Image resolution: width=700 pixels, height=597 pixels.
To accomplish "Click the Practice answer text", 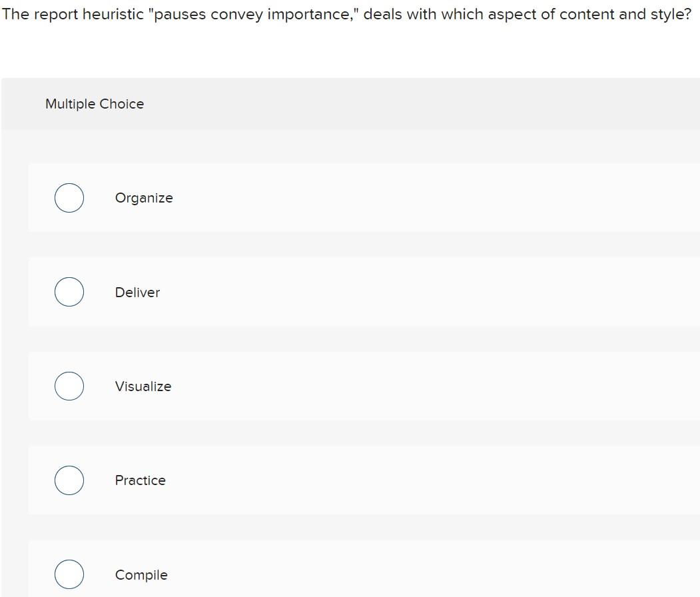I will tap(140, 480).
